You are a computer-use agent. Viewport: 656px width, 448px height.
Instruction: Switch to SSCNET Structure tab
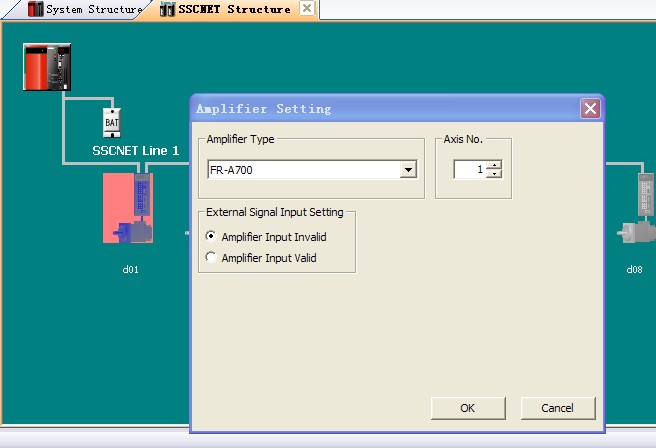(234, 10)
